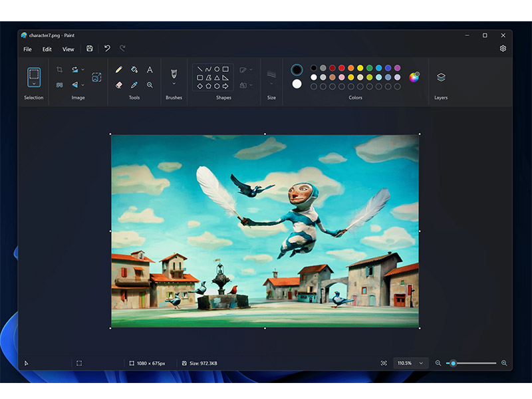Click the Flip image icon
Screen dimensions: 532x399
pyautogui.click(x=74, y=85)
